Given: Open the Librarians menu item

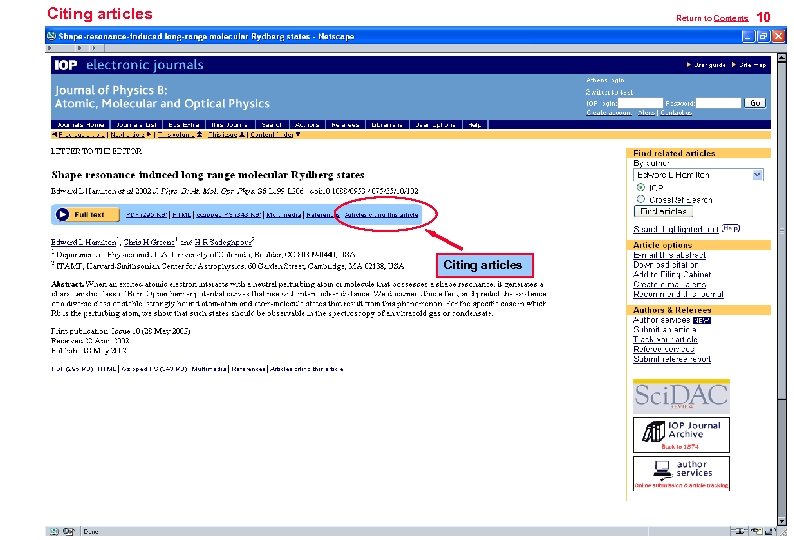Looking at the screenshot, I should pyautogui.click(x=386, y=125).
